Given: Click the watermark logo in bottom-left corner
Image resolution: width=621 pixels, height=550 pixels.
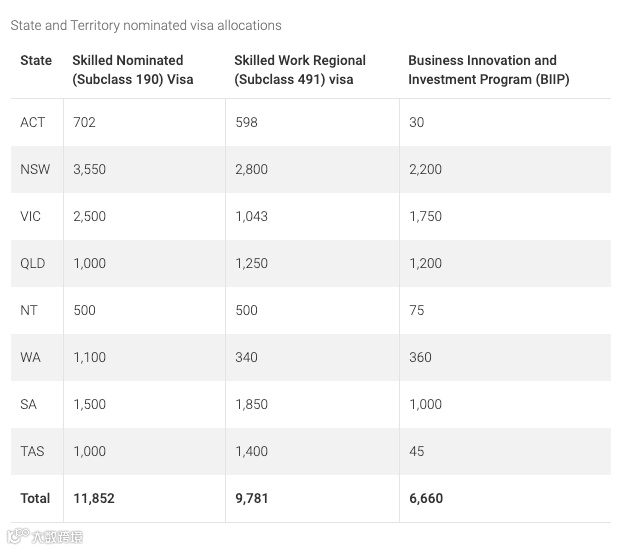Looking at the screenshot, I should coord(45,537).
